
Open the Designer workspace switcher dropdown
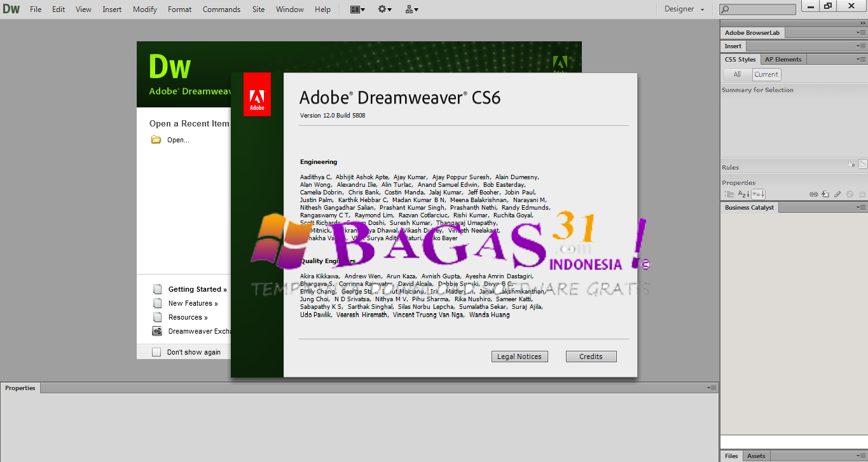point(684,10)
